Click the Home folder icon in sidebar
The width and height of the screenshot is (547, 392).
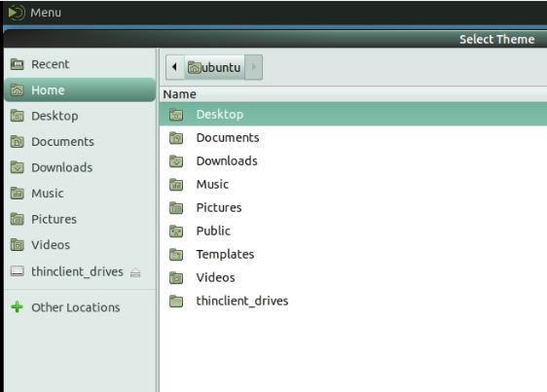click(18, 90)
